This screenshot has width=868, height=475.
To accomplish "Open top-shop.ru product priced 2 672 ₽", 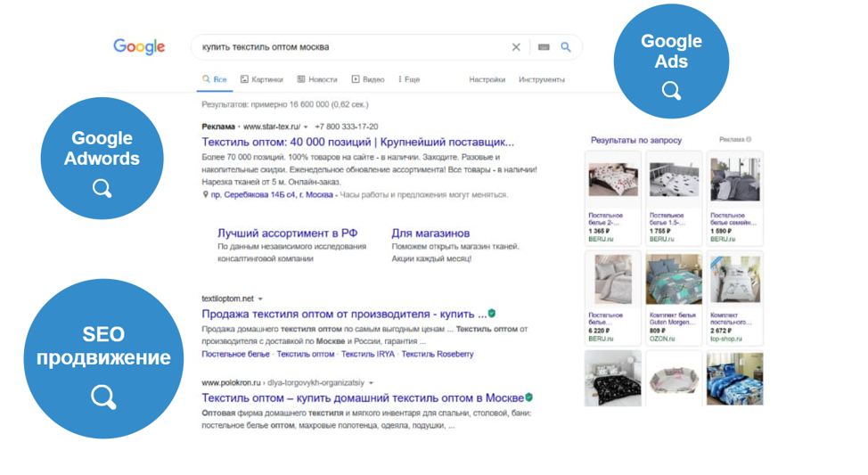I will click(734, 298).
